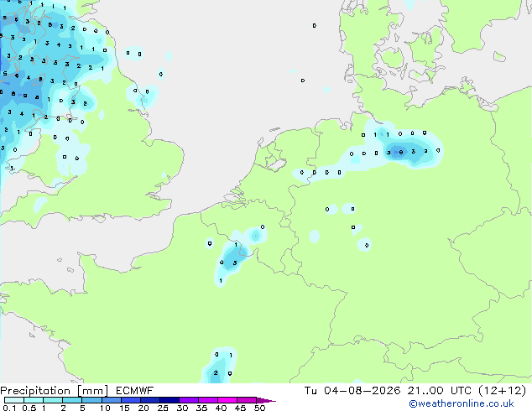
Task: Click the legend scale label '40'
Action: click(221, 408)
